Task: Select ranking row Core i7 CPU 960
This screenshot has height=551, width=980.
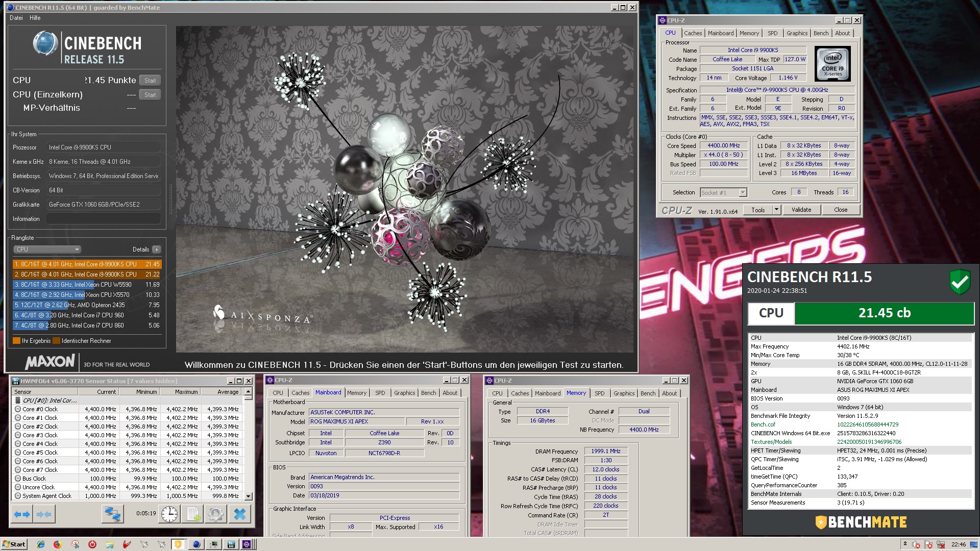Action: (x=87, y=315)
